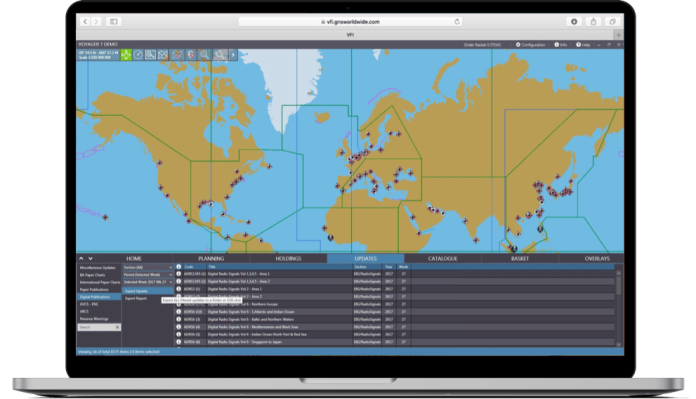The height and width of the screenshot is (399, 696).
Task: Select row 'Digital Radio Signals Vol 6 - Northern Europe'
Action: point(395,304)
